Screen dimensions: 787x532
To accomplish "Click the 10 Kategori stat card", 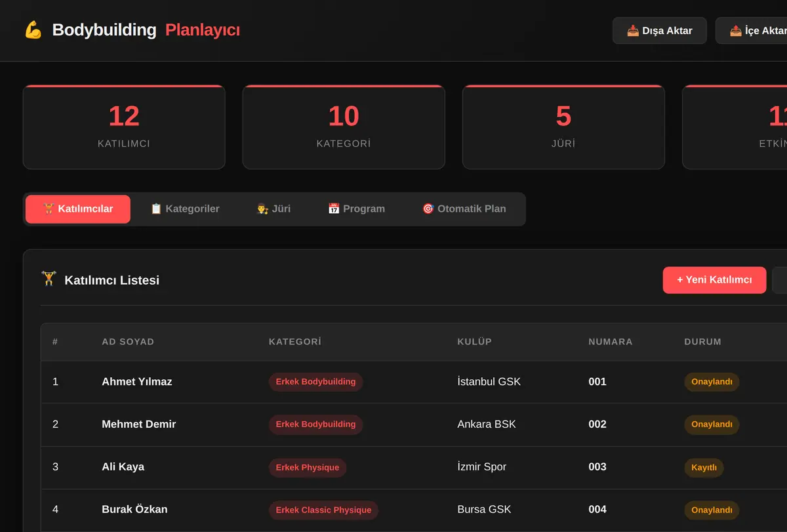I will click(x=344, y=127).
